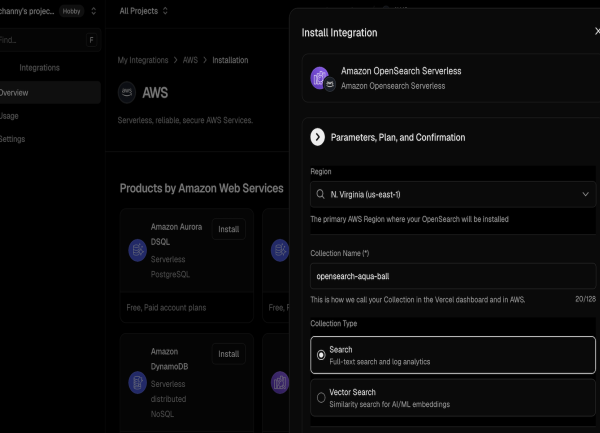Click the Region helper text about primary AWS Region

tap(409, 219)
